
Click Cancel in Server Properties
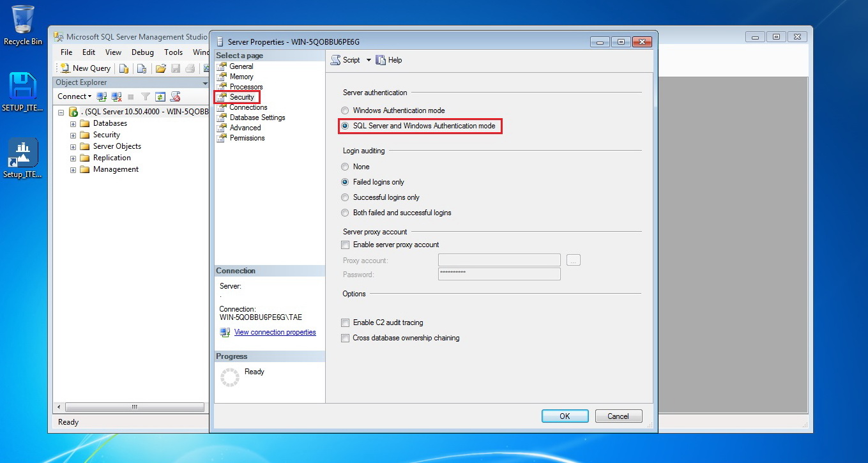pyautogui.click(x=618, y=416)
